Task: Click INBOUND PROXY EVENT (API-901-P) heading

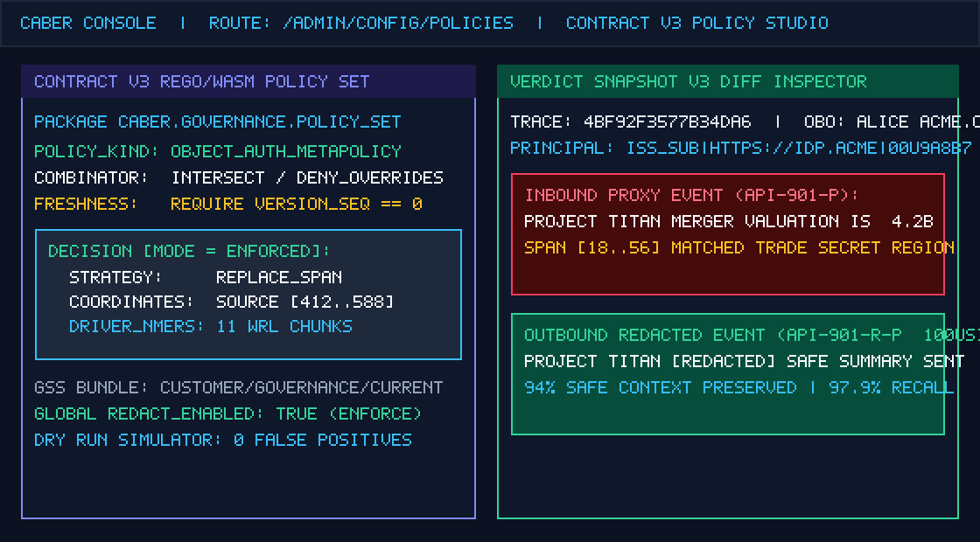Action: pos(692,195)
